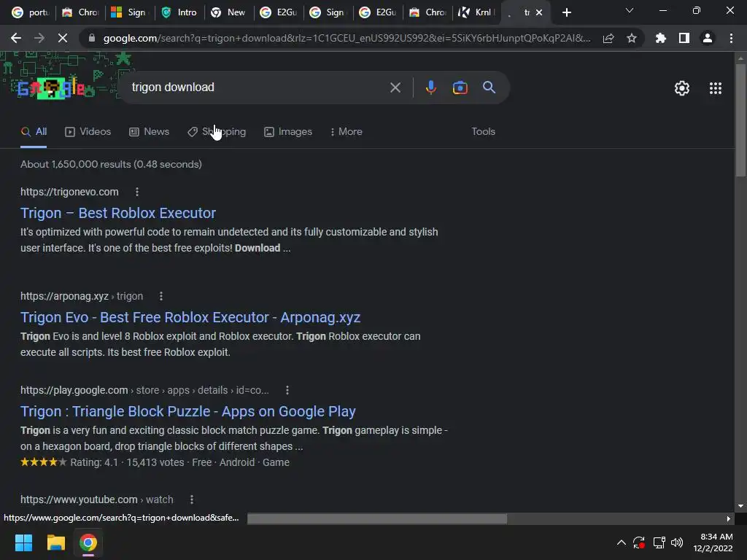Screen dimensions: 747x560
Task: Click the trigonevo.com URL text
Action: 69,192
